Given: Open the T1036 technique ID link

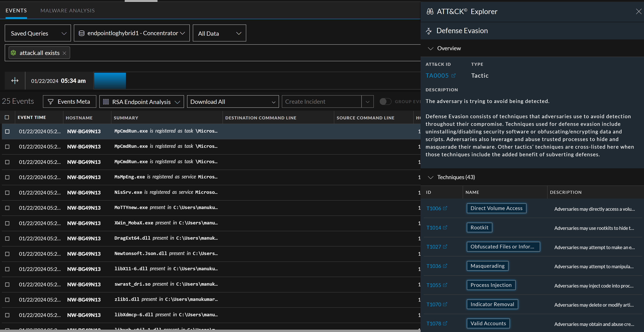Looking at the screenshot, I should (433, 266).
